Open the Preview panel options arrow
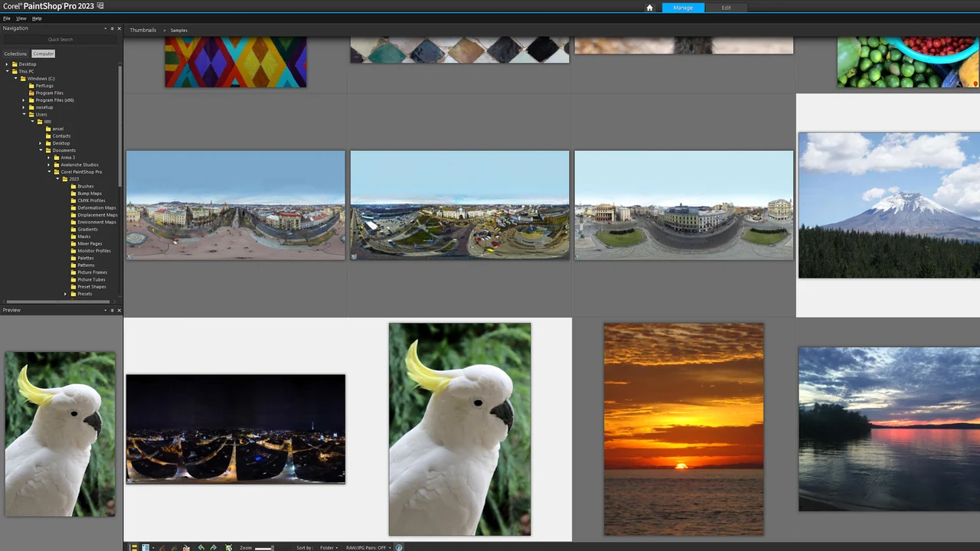This screenshot has width=980, height=551. point(106,310)
